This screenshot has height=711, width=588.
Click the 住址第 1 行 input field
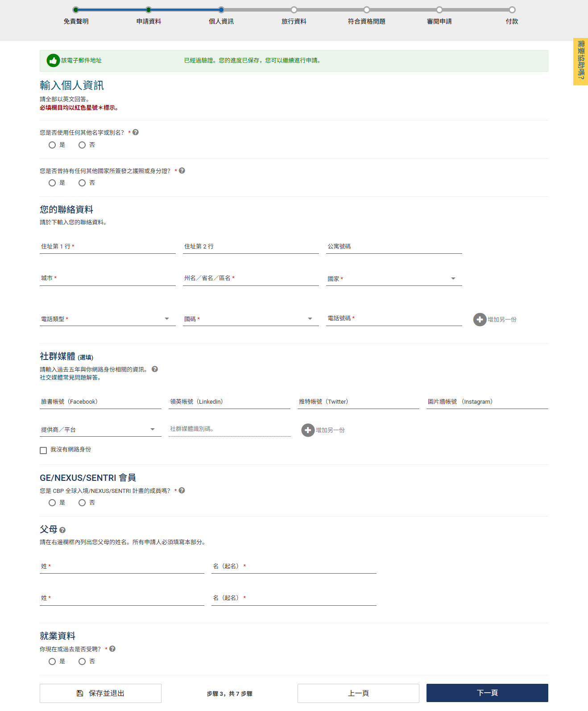[107, 247]
